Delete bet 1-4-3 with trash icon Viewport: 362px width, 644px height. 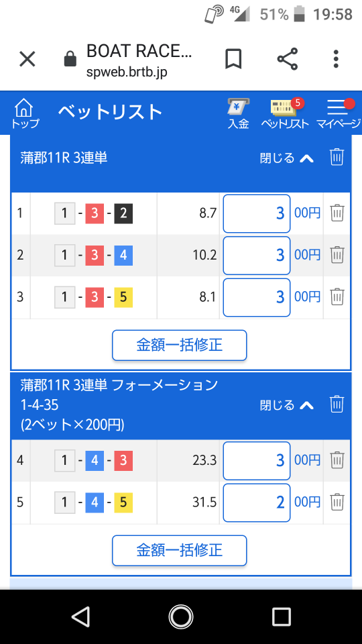point(337,460)
